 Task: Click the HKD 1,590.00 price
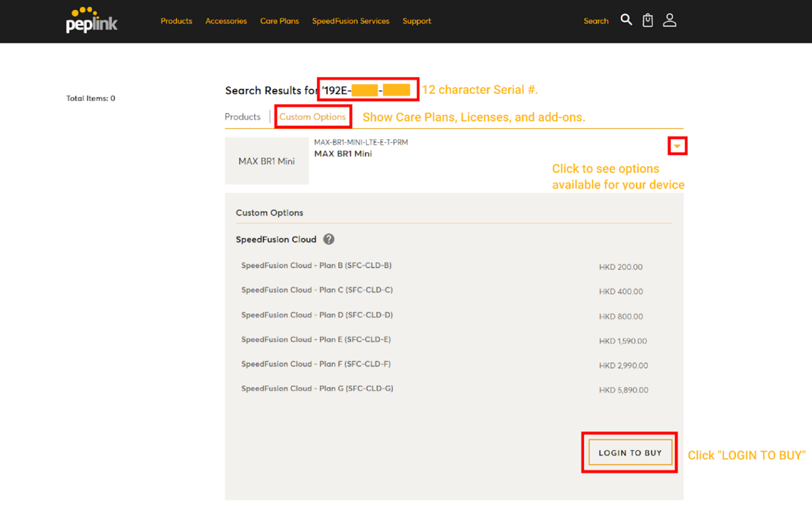[623, 341]
